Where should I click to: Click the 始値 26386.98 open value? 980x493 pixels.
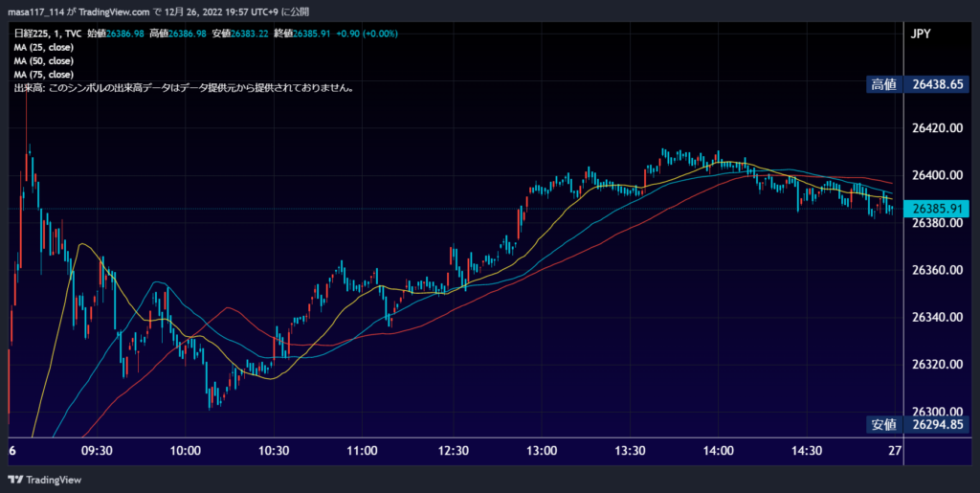[x=116, y=34]
